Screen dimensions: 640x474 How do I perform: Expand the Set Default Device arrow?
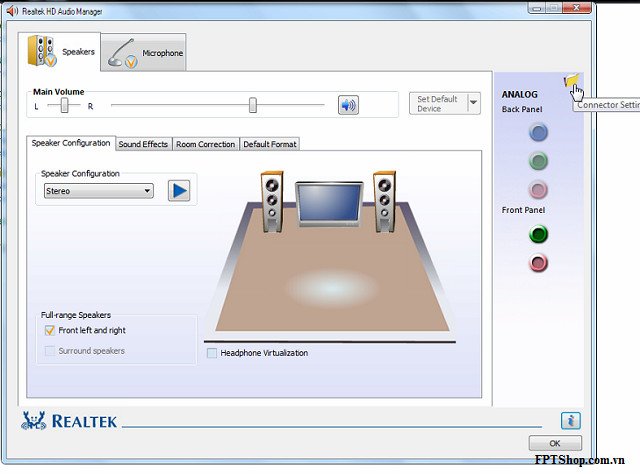[473, 103]
